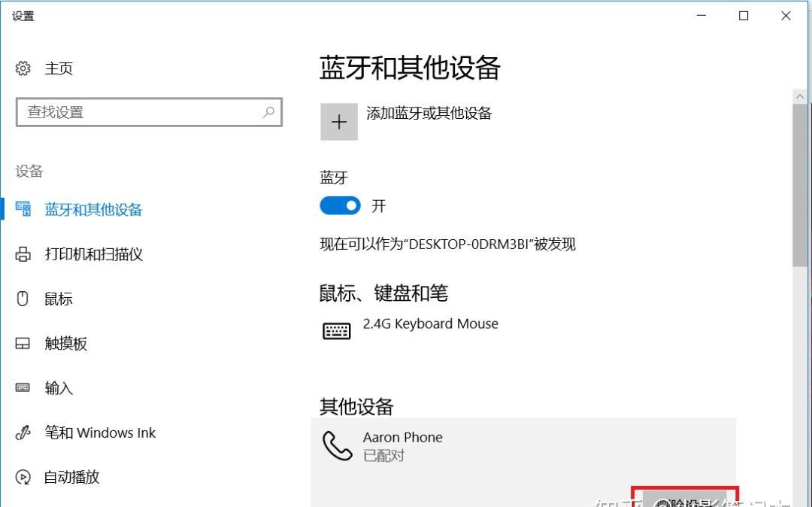Viewport: 812px width, 507px height.
Task: Close the 设置 window
Action: tap(786, 16)
